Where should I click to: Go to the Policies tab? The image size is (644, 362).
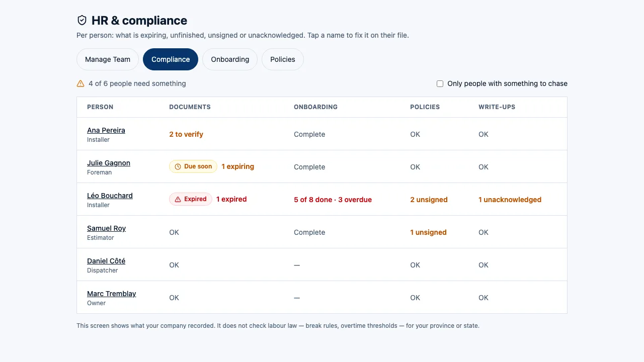[x=283, y=59]
